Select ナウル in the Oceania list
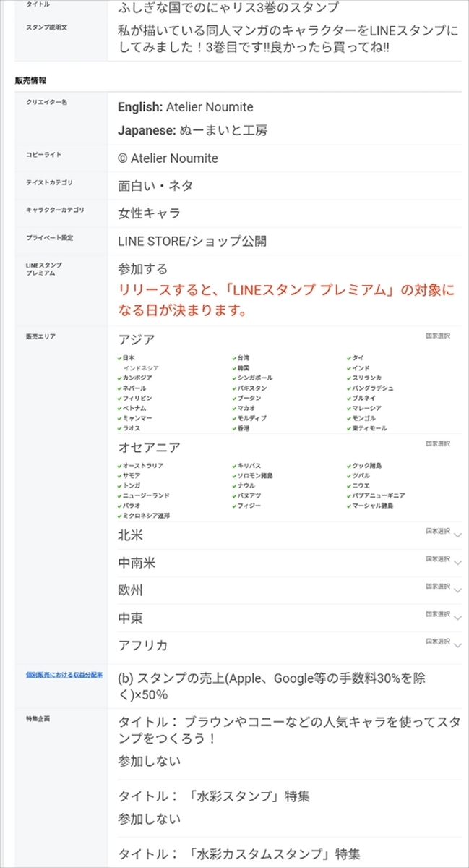 point(244,486)
